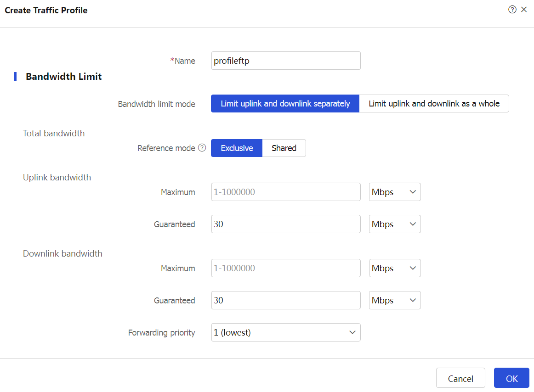This screenshot has width=534, height=392.
Task: Click the Downlink Guaranteed bandwidth field
Action: coord(286,300)
